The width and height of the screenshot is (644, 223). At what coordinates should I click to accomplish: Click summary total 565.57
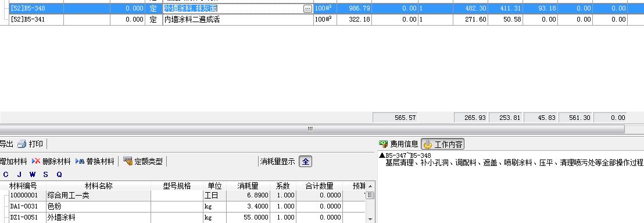(395, 118)
